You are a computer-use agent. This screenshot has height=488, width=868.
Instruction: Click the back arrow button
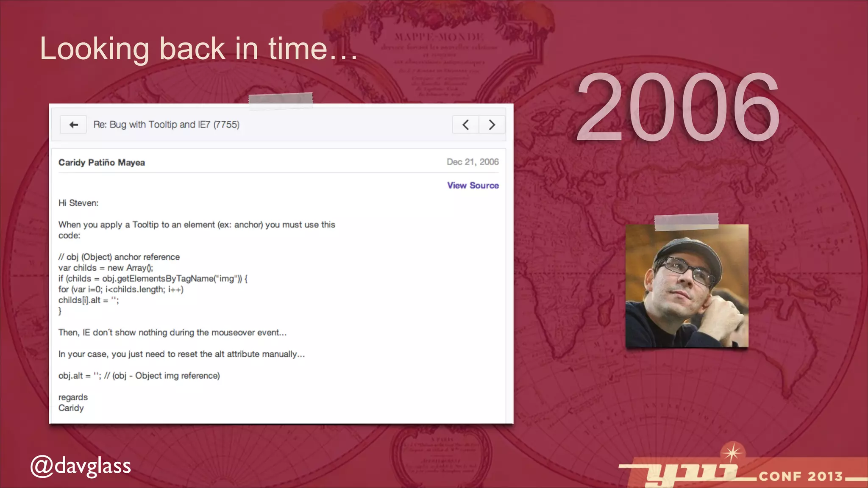coord(73,125)
